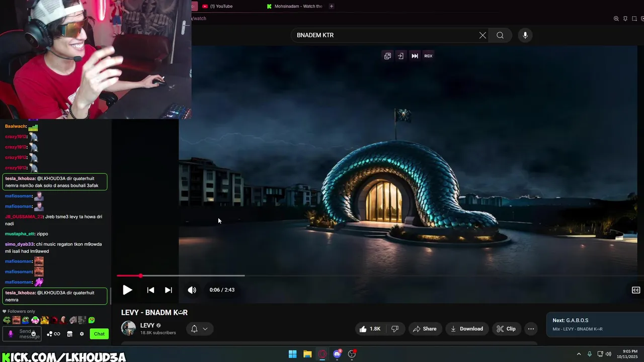The image size is (644, 362).
Task: Click the Baalwach username in chat
Action: (x=16, y=126)
